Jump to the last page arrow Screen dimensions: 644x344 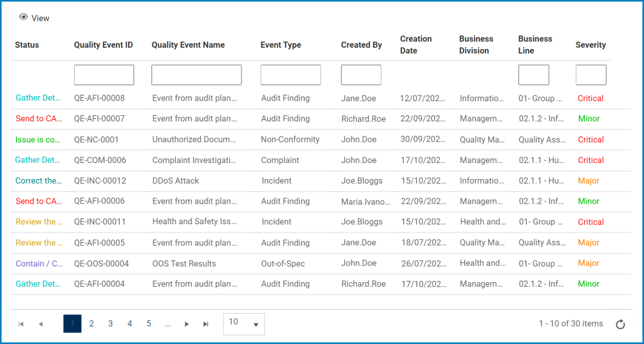click(x=206, y=324)
